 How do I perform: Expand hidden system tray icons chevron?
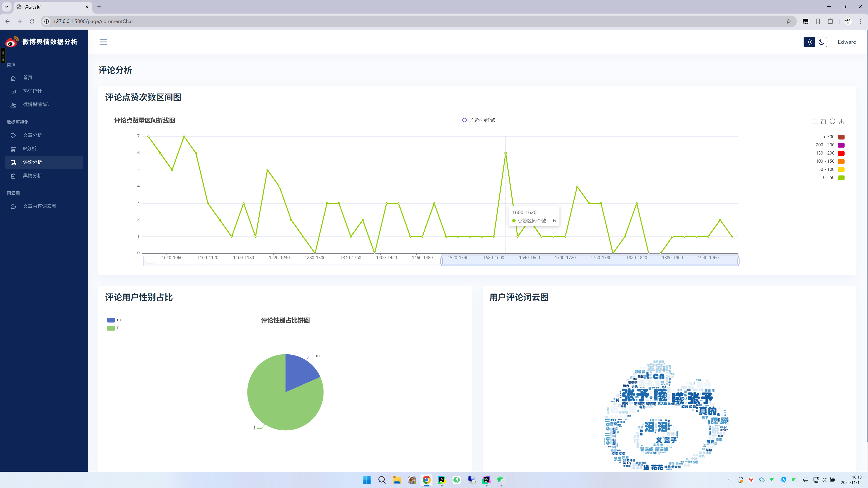pos(729,480)
